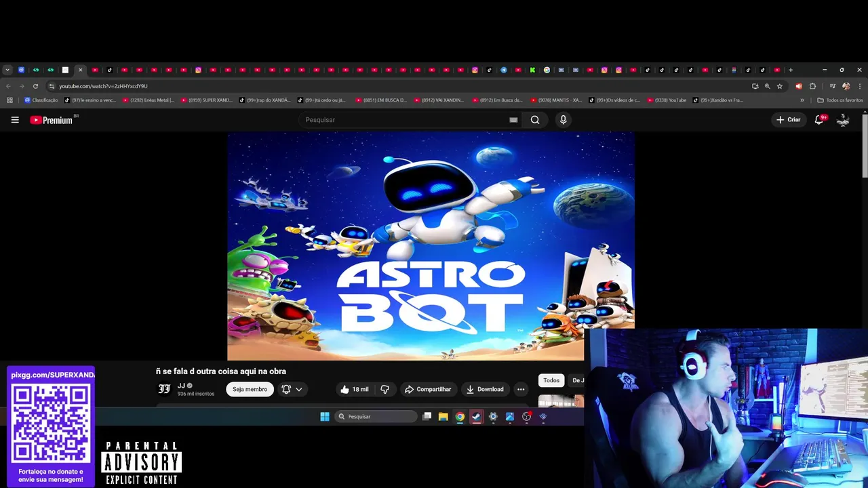Screen dimensions: 868x488
Task: Open the YouTube account avatar menu
Action: [x=843, y=120]
